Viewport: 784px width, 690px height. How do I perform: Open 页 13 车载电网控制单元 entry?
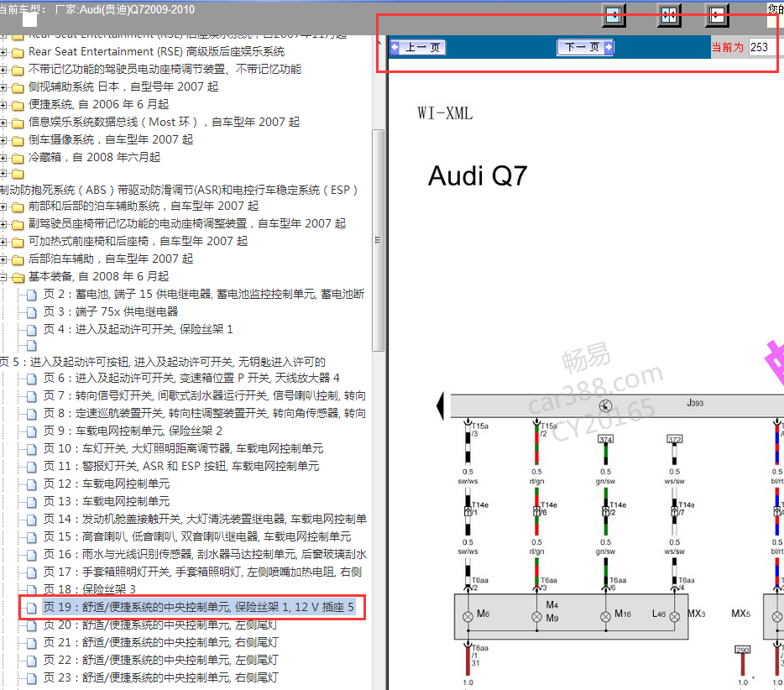pos(107,501)
